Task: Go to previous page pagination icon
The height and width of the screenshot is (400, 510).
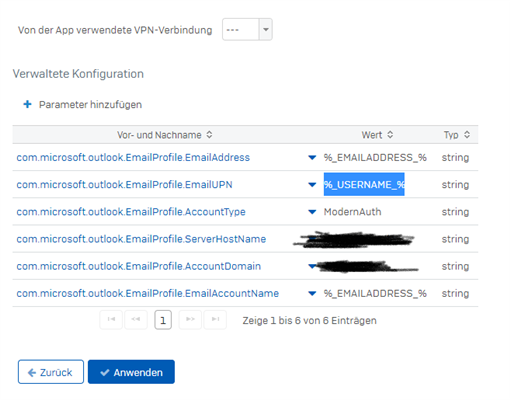Action: point(136,320)
